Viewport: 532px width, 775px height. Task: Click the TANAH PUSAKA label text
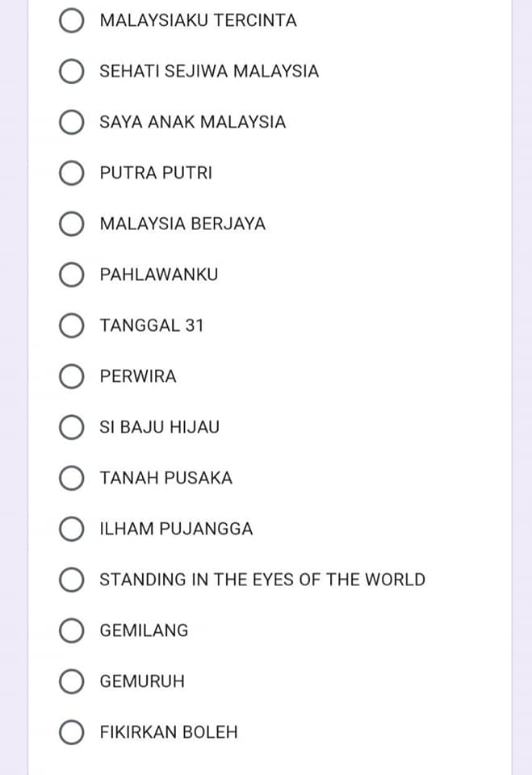click(166, 478)
